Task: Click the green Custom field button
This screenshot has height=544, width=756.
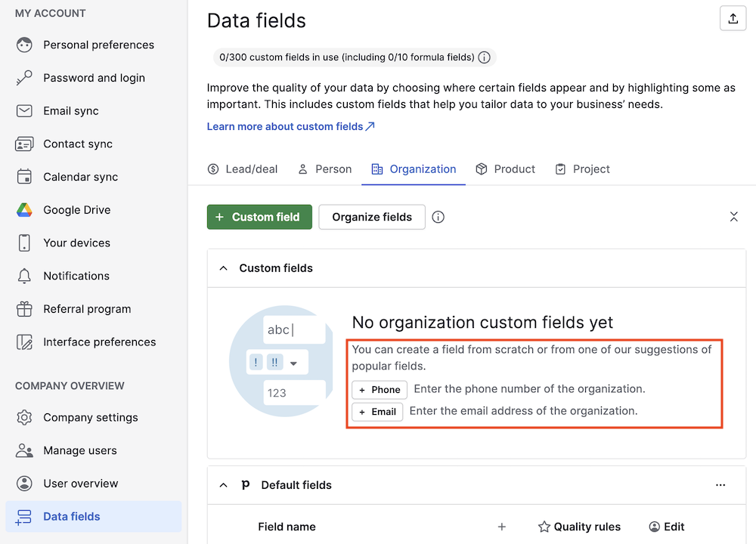Action: point(259,217)
